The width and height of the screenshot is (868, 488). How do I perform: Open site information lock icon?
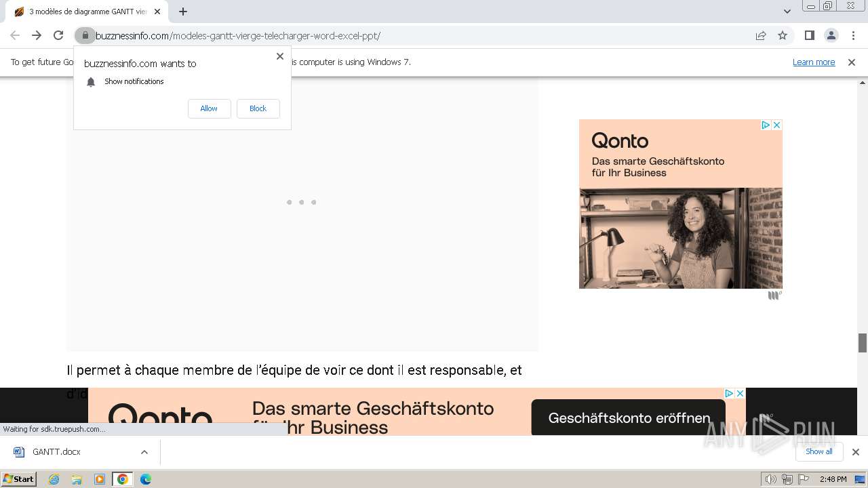pos(85,35)
